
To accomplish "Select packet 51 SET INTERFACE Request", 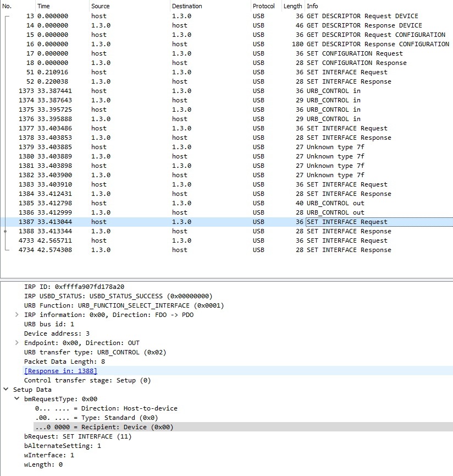I will [226, 72].
